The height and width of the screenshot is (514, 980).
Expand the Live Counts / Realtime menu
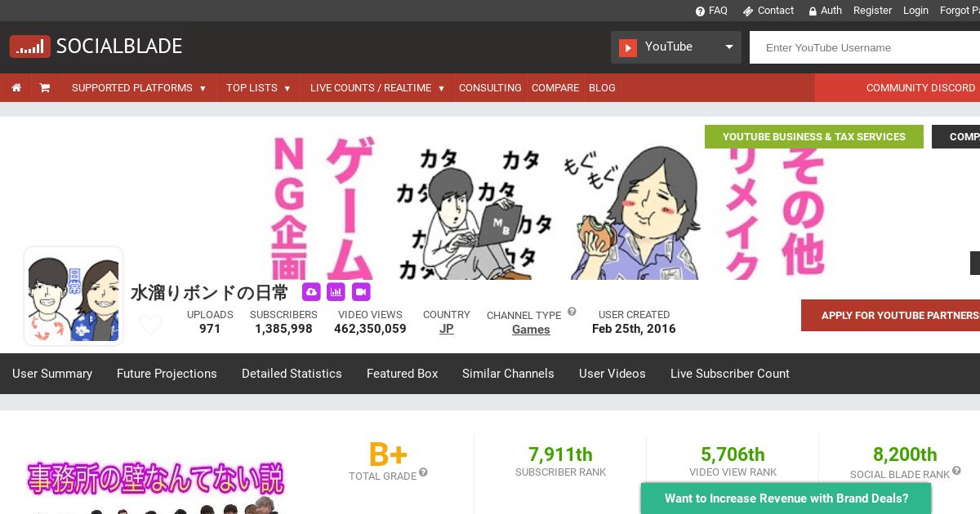pos(377,88)
